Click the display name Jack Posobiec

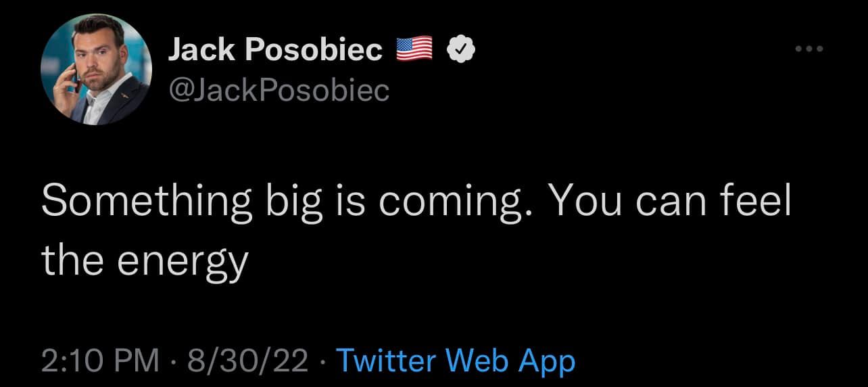[x=275, y=49]
